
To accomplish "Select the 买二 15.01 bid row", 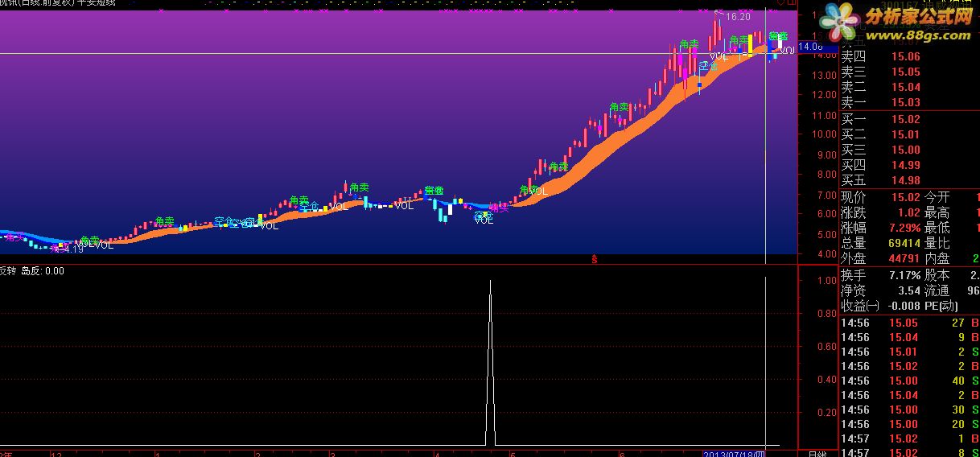I will pos(910,134).
